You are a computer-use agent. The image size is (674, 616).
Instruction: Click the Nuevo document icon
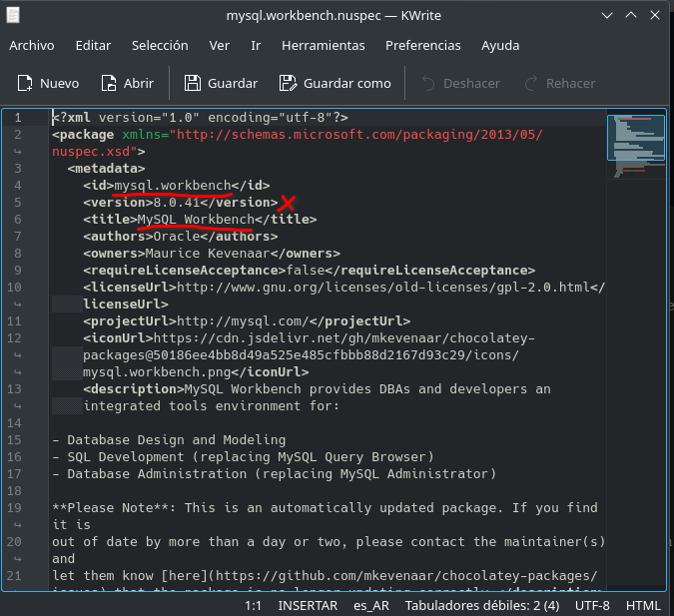(x=25, y=84)
